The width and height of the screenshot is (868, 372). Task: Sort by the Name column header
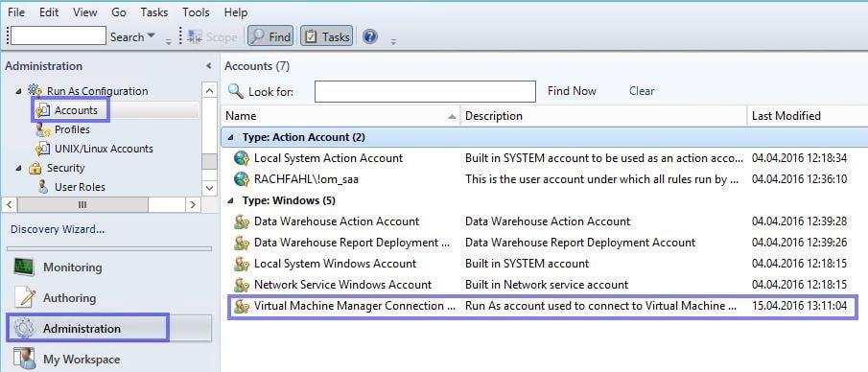tap(340, 116)
